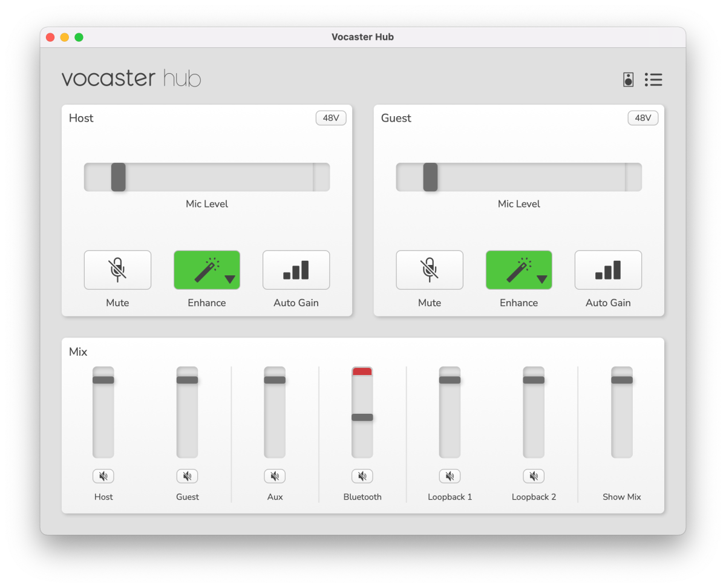Click the Host panel heading

81,118
